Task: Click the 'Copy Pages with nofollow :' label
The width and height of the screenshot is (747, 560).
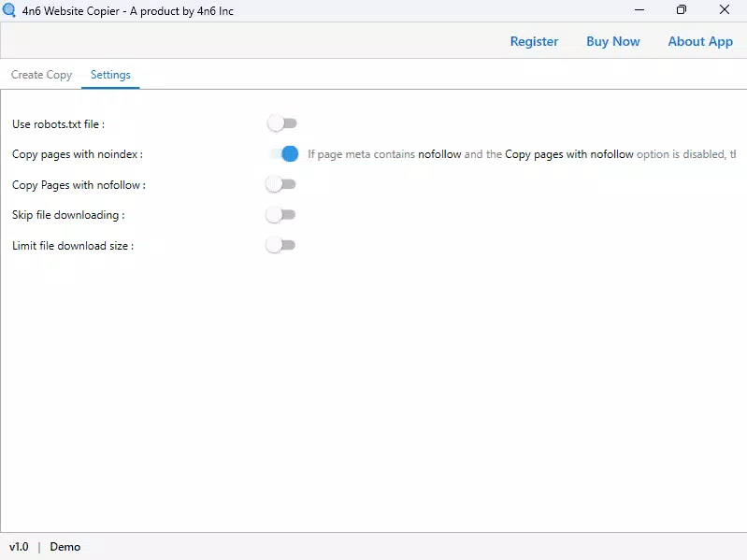Action: tap(79, 185)
